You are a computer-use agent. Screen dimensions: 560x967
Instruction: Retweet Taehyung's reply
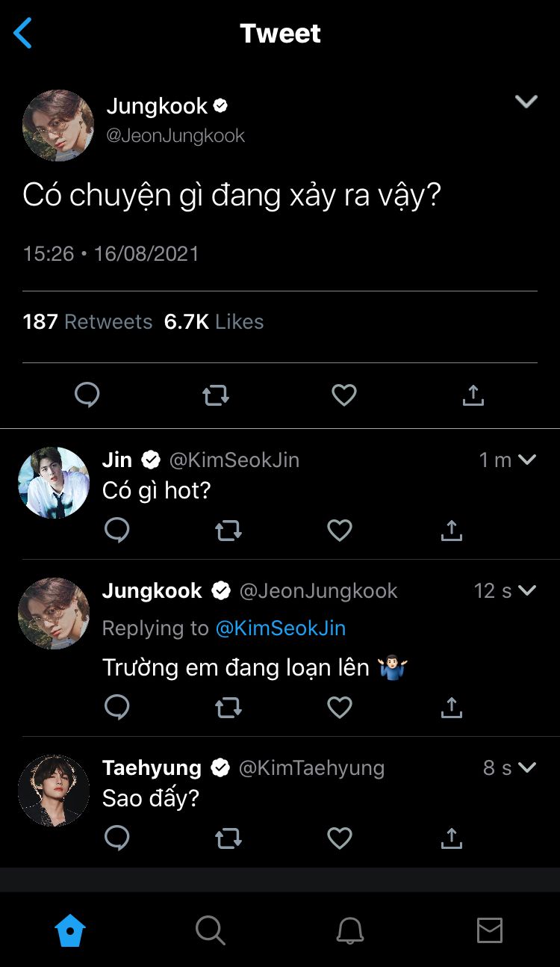[x=228, y=838]
